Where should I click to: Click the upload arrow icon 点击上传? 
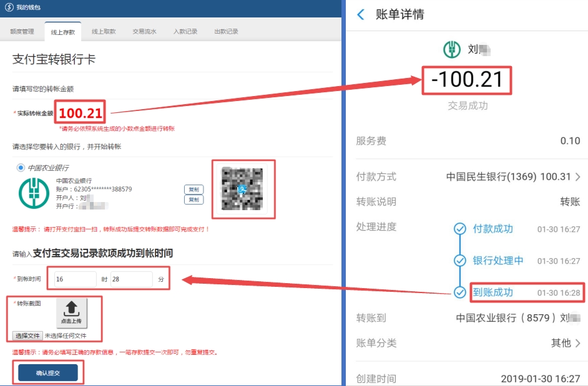pyautogui.click(x=72, y=312)
